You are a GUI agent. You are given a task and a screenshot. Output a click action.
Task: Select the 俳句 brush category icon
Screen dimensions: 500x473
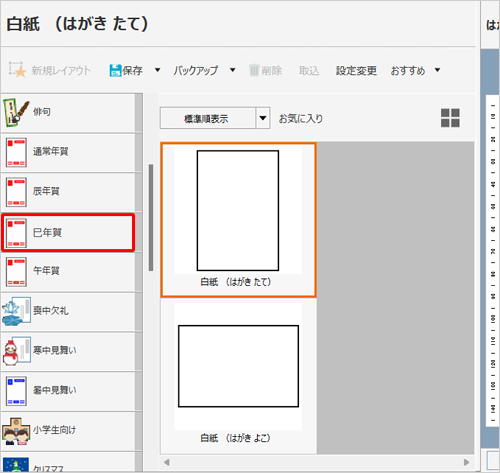click(x=16, y=112)
